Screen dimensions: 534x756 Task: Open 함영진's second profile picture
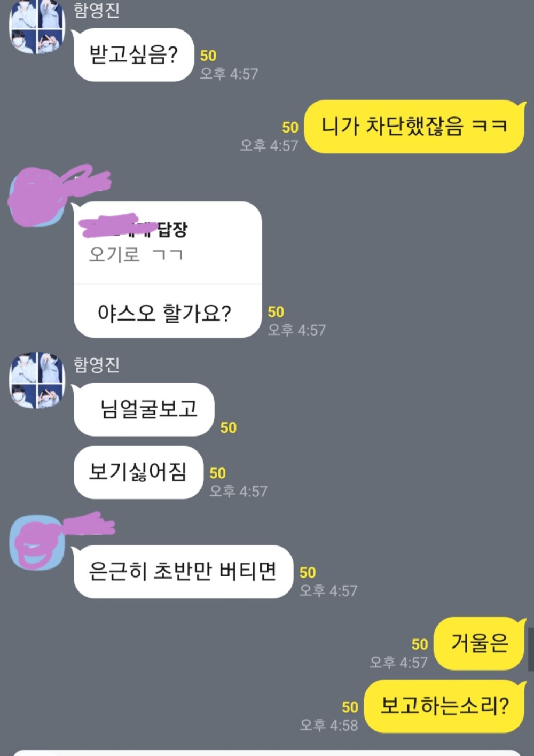[x=37, y=380]
